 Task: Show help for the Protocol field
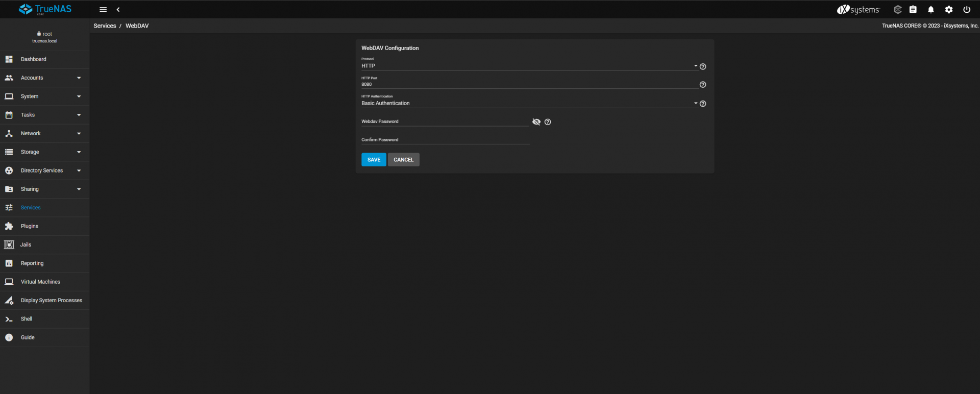703,66
